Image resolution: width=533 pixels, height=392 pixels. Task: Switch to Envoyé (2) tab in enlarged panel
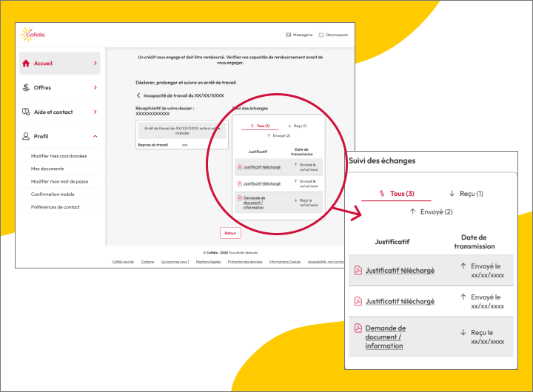[431, 212]
